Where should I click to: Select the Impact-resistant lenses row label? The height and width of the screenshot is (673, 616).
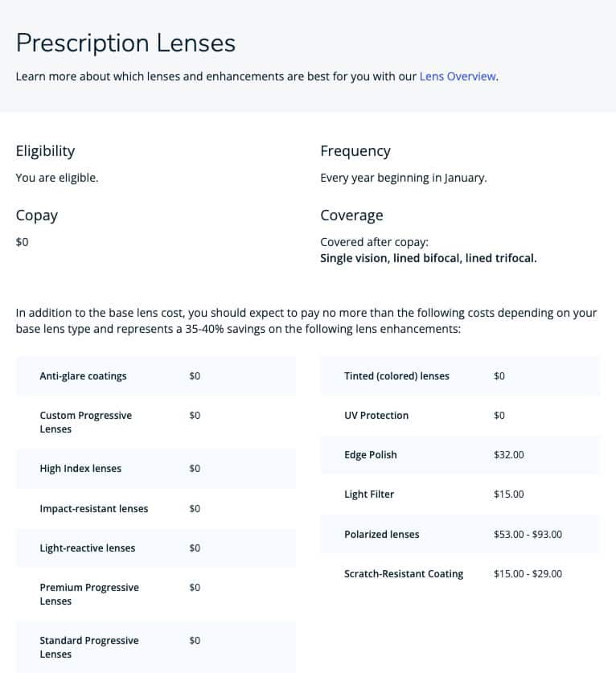coord(93,509)
